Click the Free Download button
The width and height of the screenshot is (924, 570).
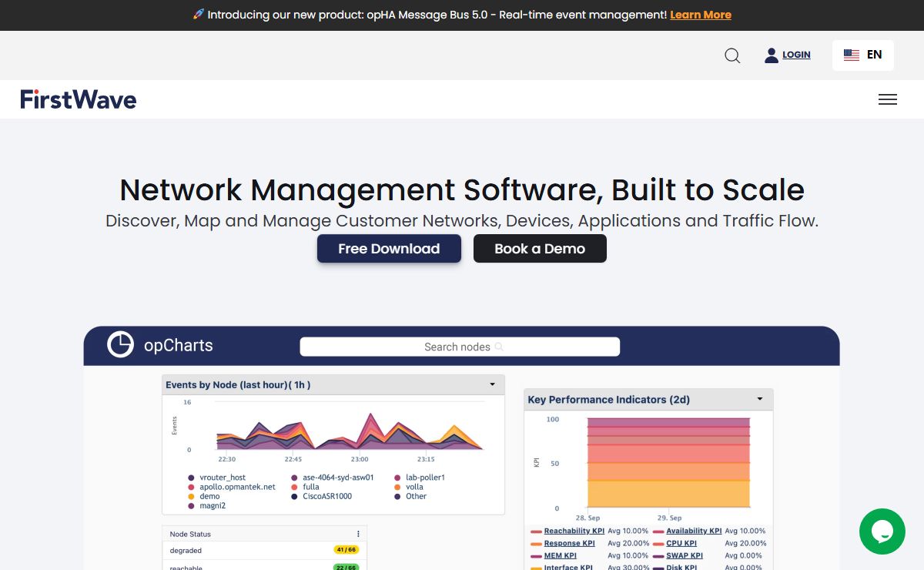click(389, 249)
